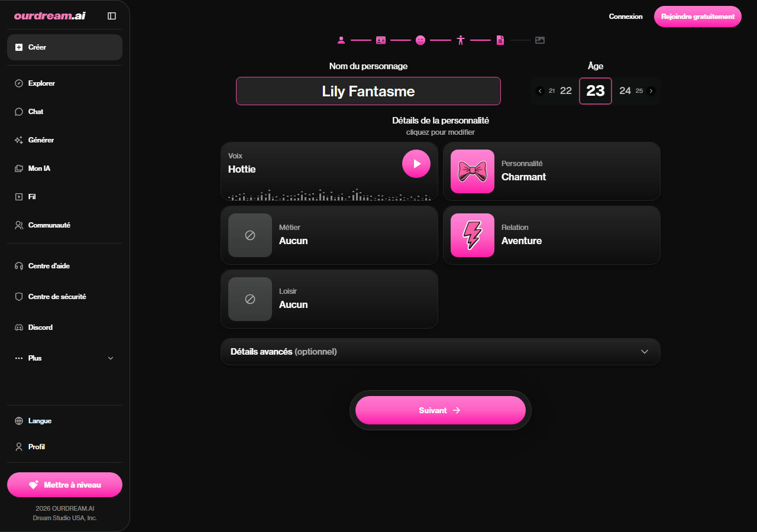Click the next age arrow

(x=651, y=91)
